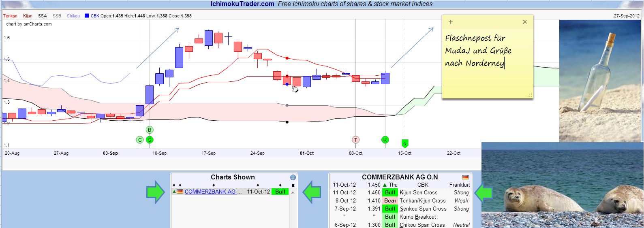Viewport: 644px width, 228px height.
Task: Click the Charts Shown list scroll-up arrow
Action: point(293,192)
